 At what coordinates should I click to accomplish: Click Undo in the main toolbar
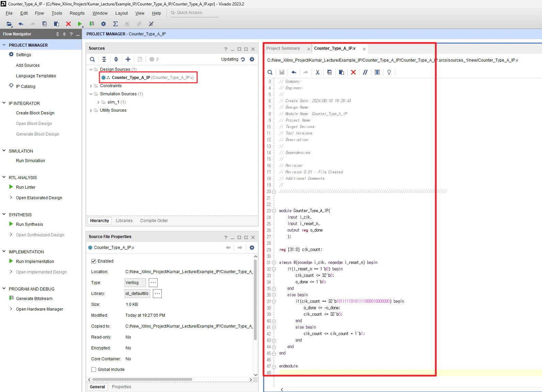pos(21,24)
